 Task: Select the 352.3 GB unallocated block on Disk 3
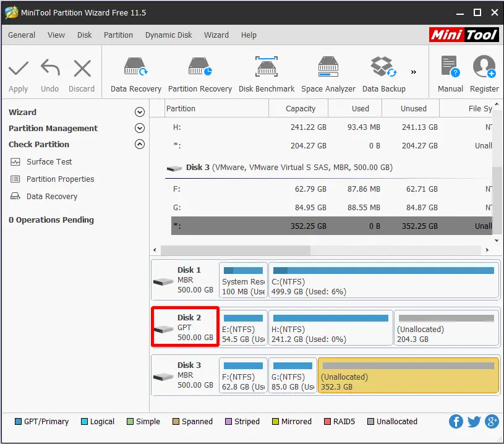click(x=408, y=375)
